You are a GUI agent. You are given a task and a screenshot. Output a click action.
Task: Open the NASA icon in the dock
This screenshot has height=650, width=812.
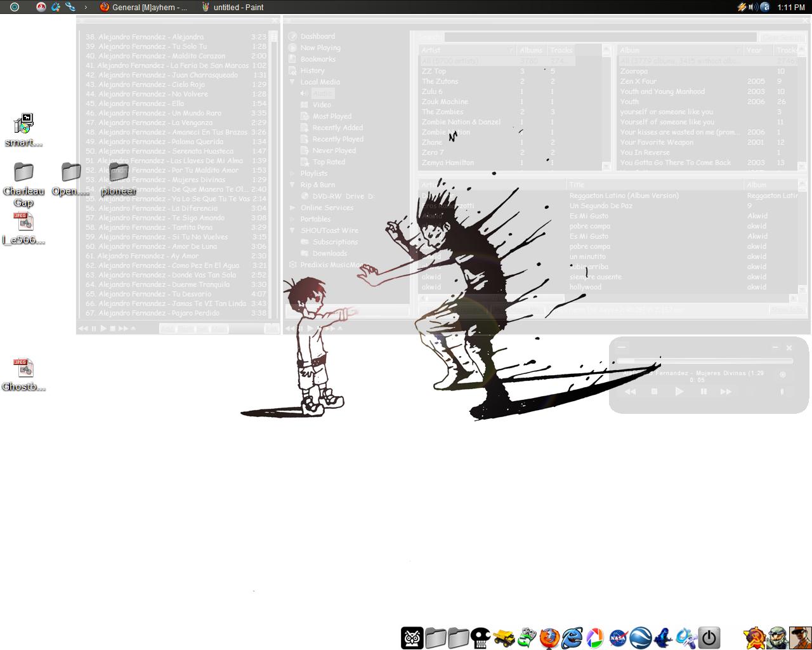point(618,637)
